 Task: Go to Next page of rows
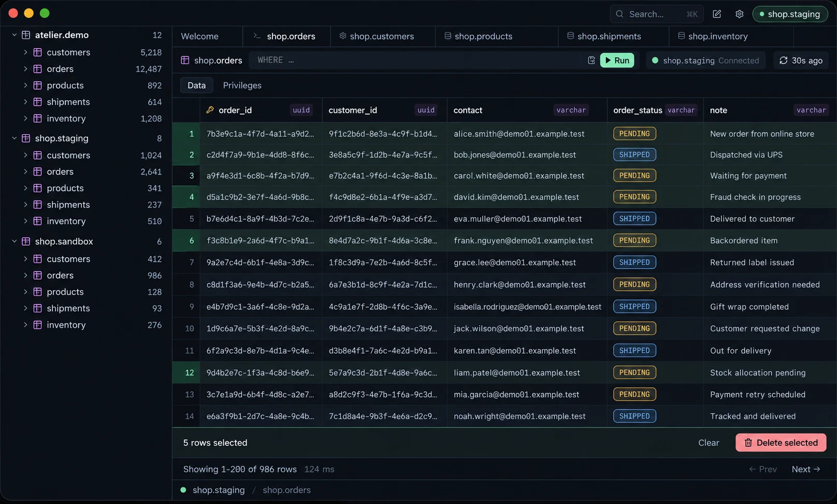(x=806, y=469)
